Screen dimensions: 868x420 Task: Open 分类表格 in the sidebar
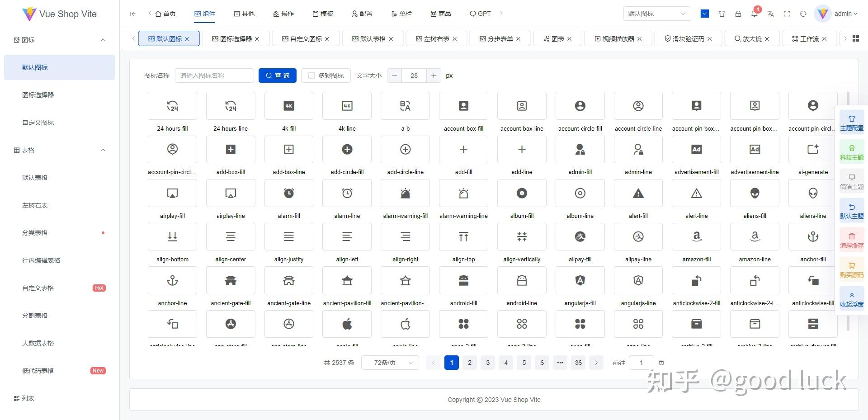60,233
